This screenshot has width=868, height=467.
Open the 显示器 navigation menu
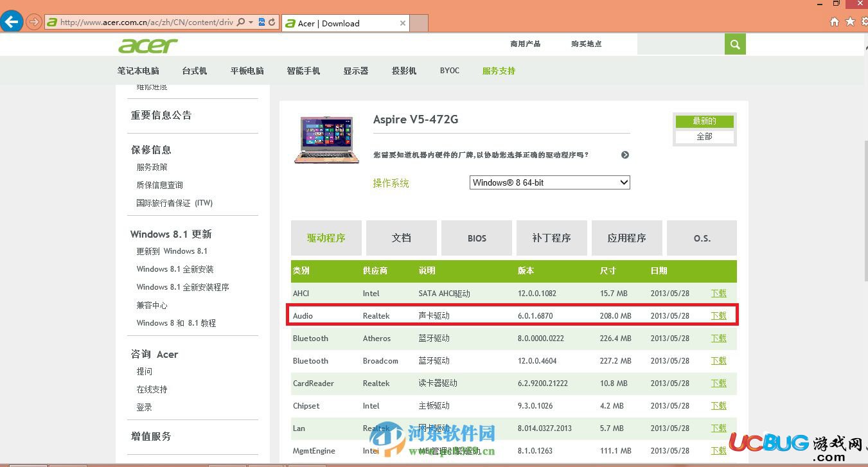pos(356,71)
